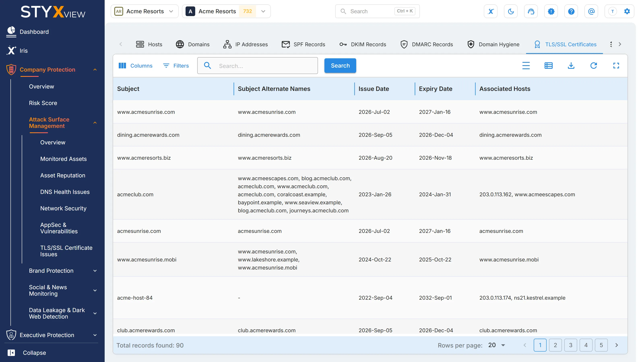Switch to Hosts tab
The image size is (644, 362).
click(x=149, y=44)
